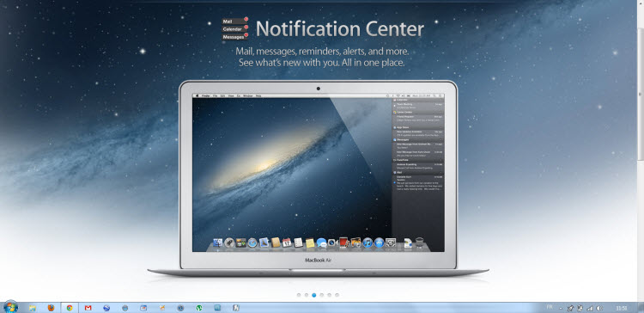The width and height of the screenshot is (644, 313).
Task: Launch Firefox from the taskbar
Action: 51,308
